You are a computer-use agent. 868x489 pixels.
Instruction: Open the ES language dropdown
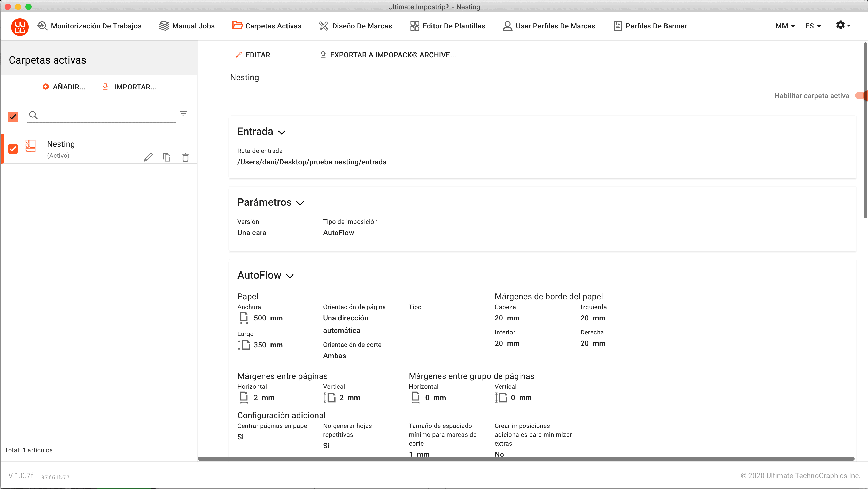[x=813, y=26]
